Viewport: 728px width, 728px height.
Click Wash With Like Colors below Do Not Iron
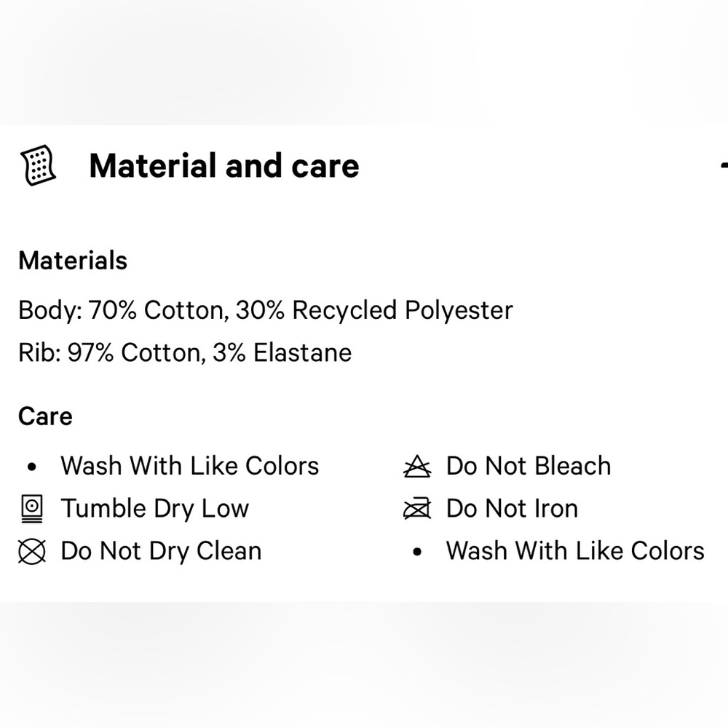pos(575,551)
